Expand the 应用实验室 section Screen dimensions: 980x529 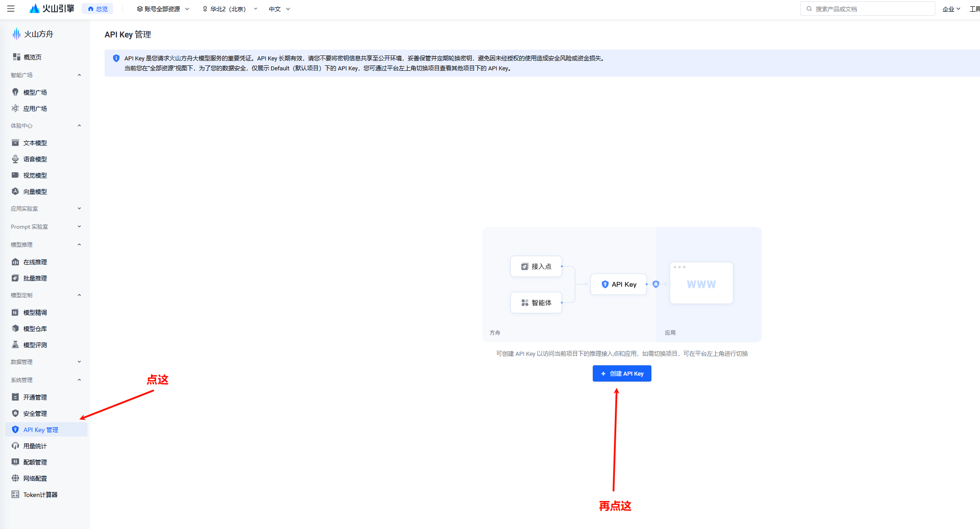pos(79,208)
